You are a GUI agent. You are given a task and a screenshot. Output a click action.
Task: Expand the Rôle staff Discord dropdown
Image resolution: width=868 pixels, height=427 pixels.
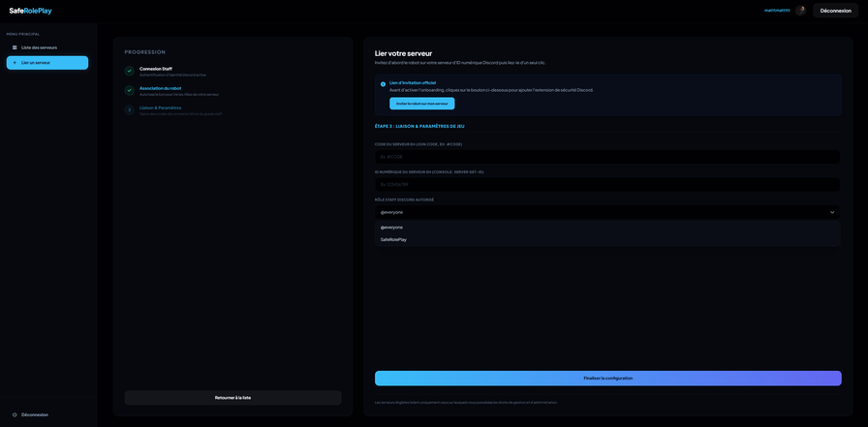[607, 212]
